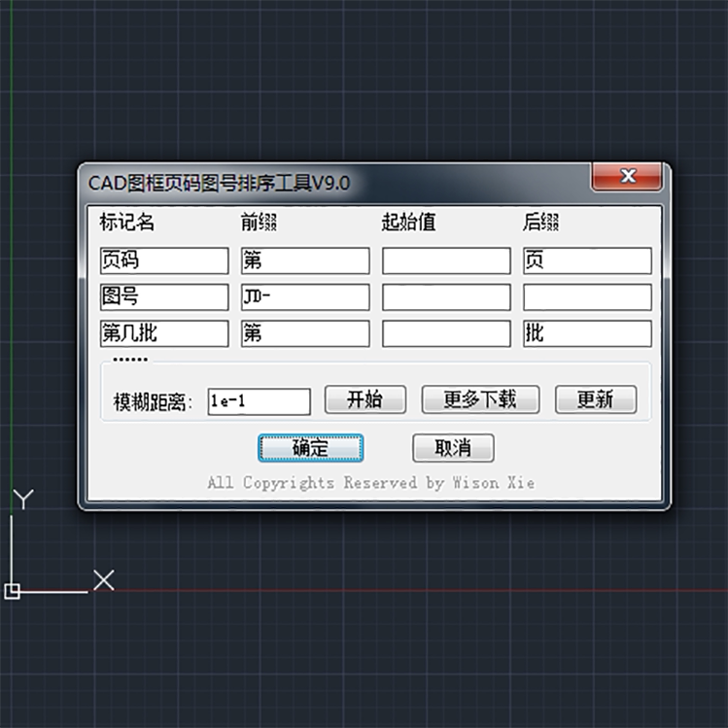Click the JD- prefix field

[x=305, y=297]
